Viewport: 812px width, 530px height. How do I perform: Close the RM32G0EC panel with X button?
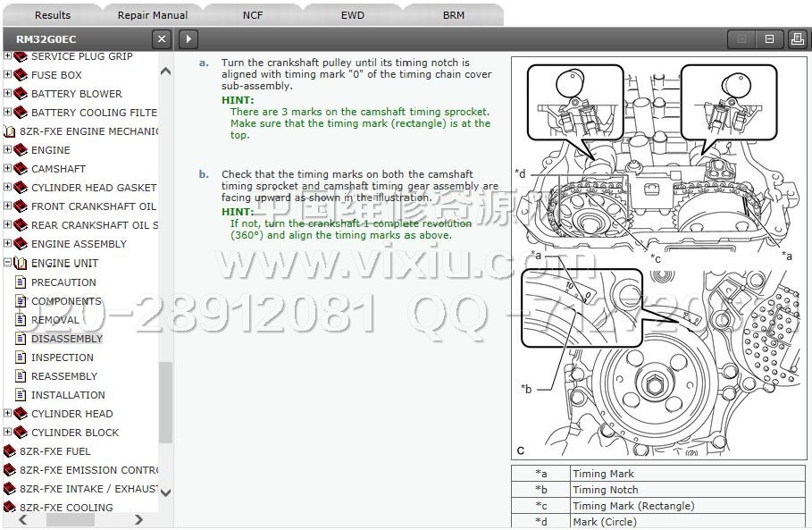point(161,38)
